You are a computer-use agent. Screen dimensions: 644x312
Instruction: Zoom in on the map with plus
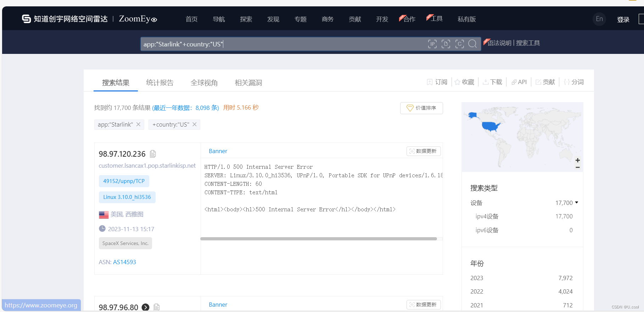coord(578,160)
